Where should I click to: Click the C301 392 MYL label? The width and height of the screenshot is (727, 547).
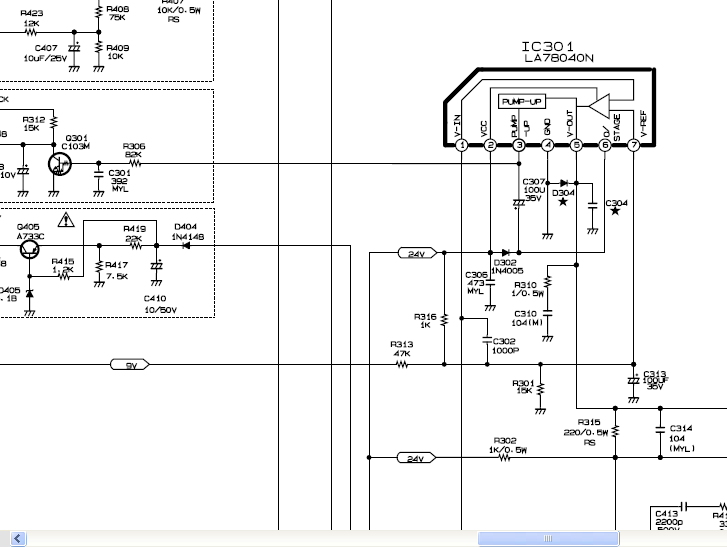pos(120,181)
